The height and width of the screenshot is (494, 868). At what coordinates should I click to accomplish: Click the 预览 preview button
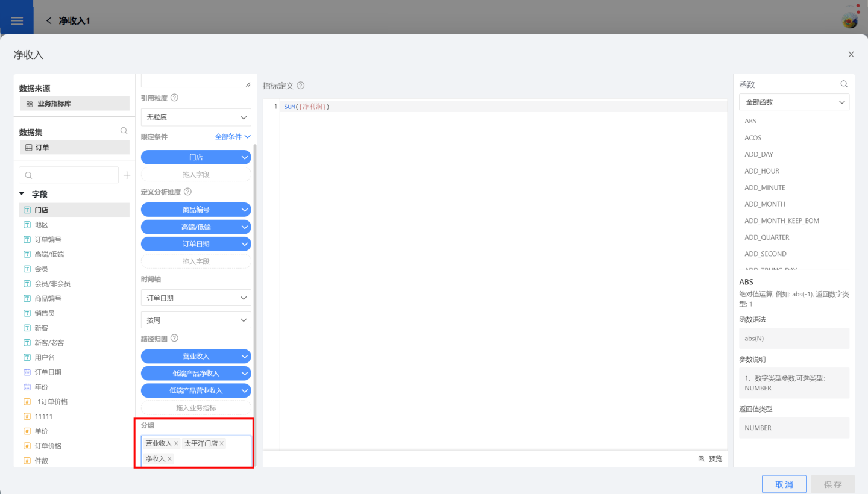point(710,459)
